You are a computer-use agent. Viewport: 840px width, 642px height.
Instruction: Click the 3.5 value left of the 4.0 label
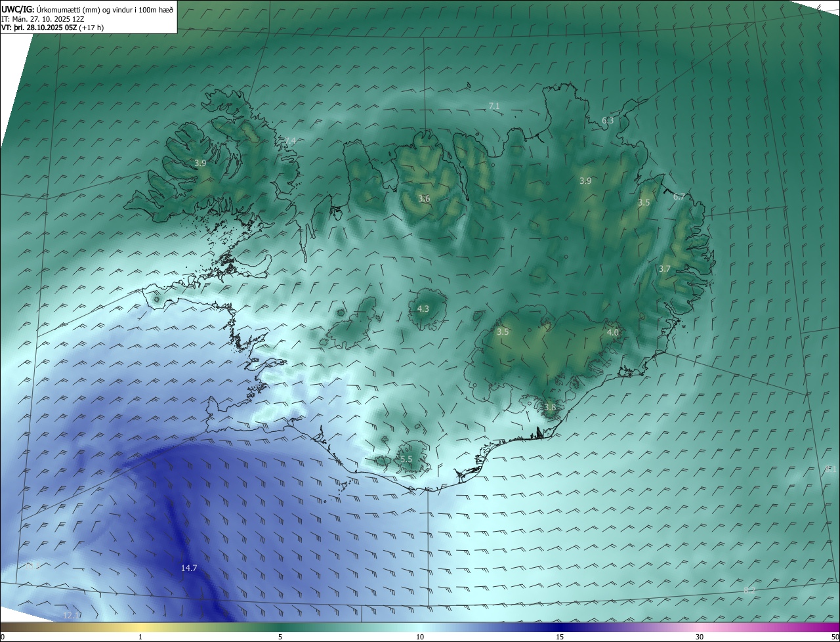click(503, 332)
